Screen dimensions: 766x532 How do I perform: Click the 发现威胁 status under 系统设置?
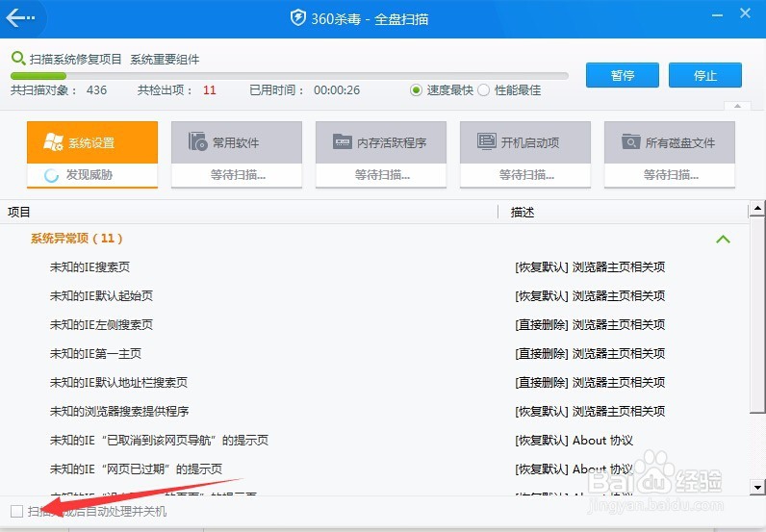[x=89, y=175]
